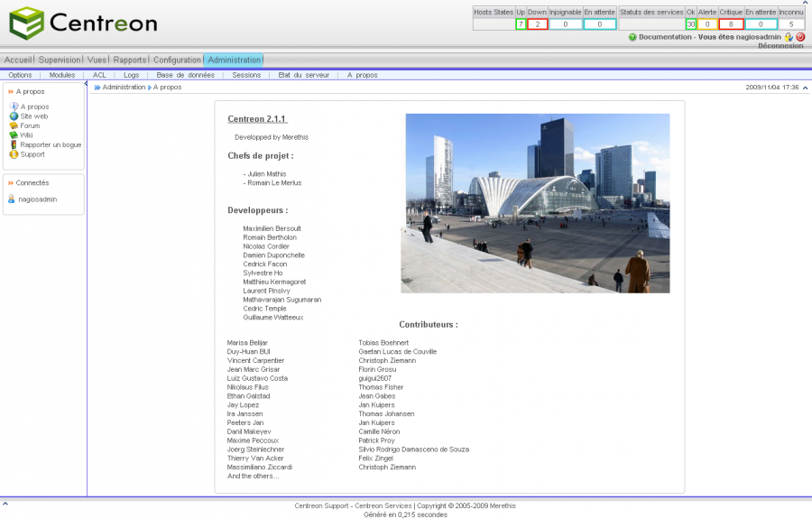
Task: Click the bug report icon
Action: tap(14, 144)
